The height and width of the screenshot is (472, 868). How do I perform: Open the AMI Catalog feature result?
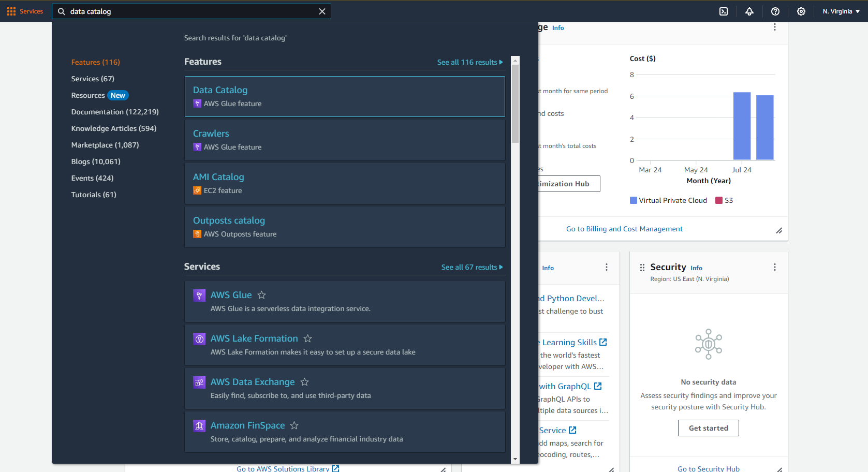click(x=345, y=183)
